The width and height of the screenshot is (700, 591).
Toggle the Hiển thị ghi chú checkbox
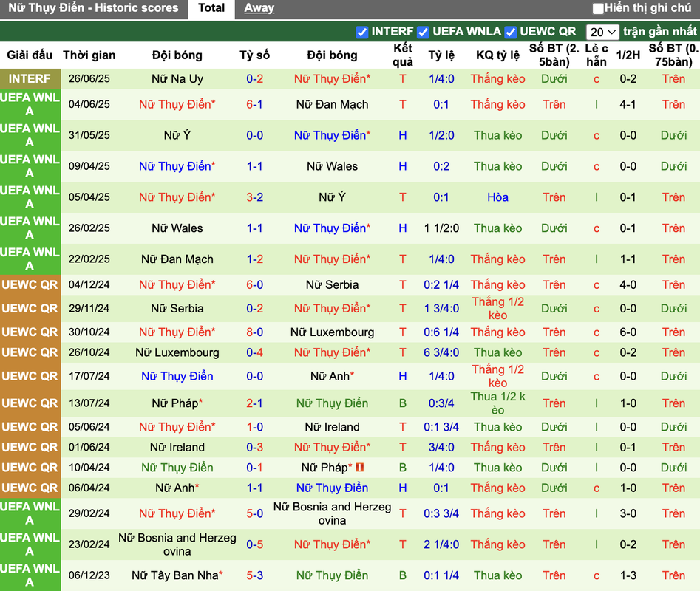click(x=598, y=8)
